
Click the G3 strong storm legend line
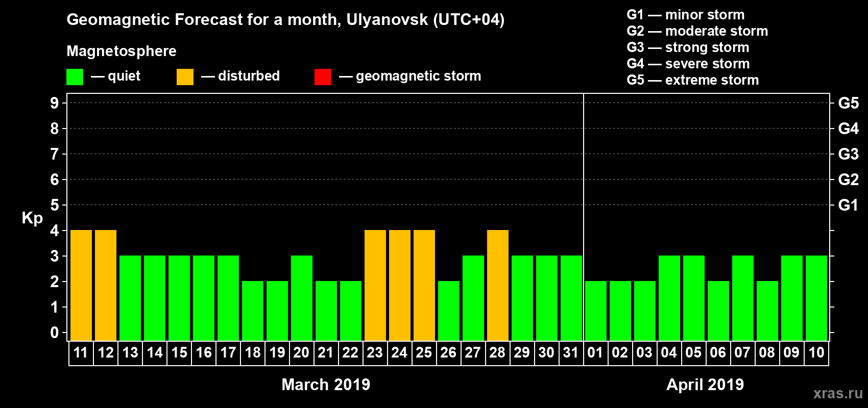click(688, 47)
